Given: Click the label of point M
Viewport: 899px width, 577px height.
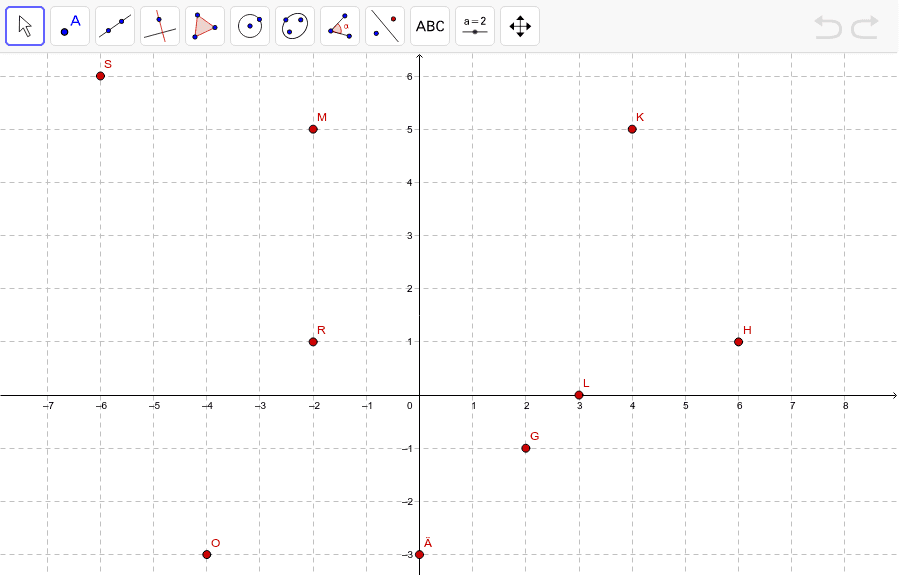Looking at the screenshot, I should coord(322,118).
